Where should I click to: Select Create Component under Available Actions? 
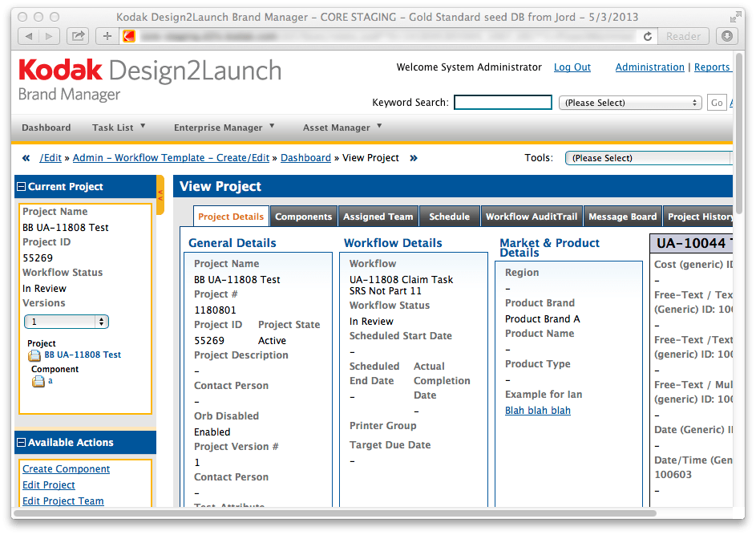66,468
